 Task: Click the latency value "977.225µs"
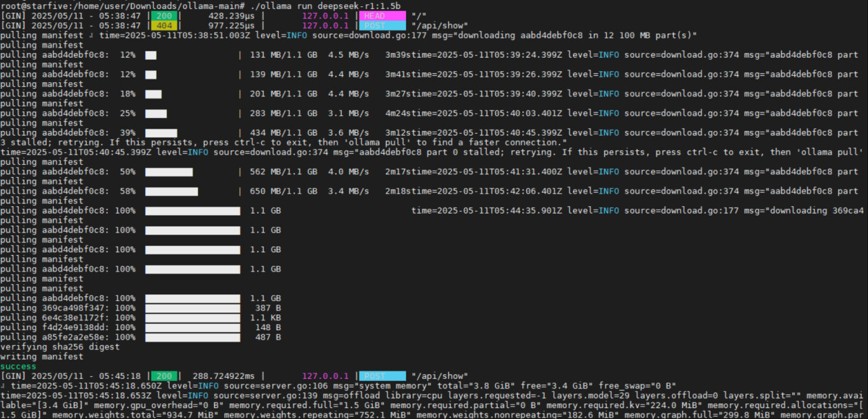point(233,26)
